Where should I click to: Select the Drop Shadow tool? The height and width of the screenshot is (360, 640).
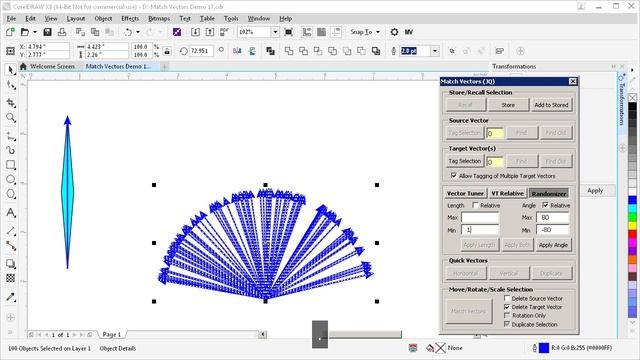[x=11, y=264]
